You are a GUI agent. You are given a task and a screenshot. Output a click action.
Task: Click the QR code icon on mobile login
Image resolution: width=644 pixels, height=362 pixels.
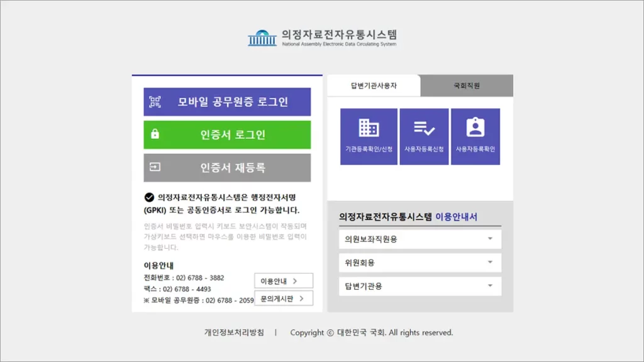click(155, 102)
